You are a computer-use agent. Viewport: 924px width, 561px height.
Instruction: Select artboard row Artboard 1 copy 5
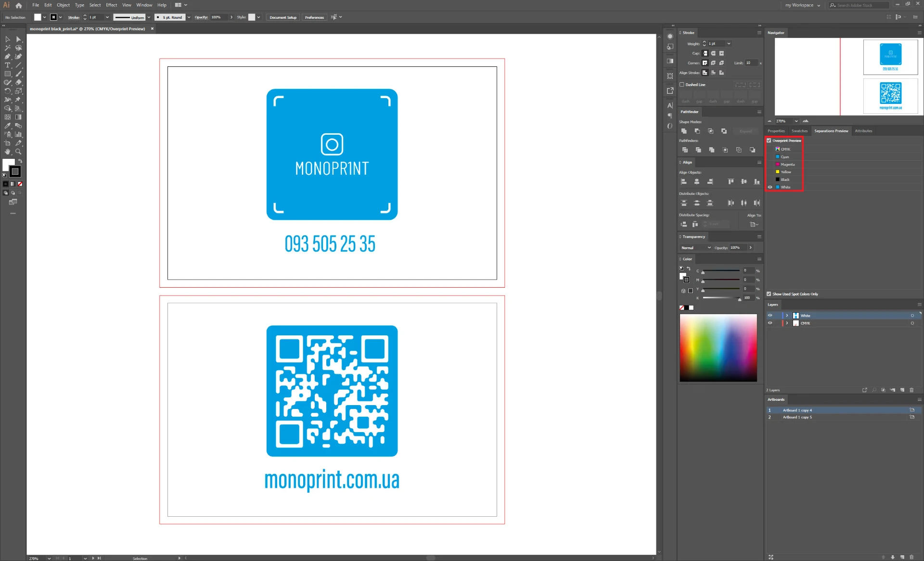point(843,417)
